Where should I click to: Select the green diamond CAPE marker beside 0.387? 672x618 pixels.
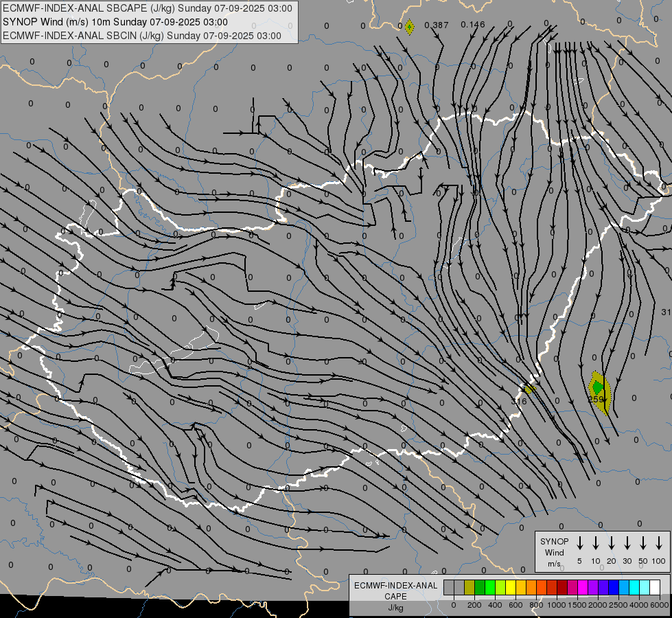(x=410, y=27)
